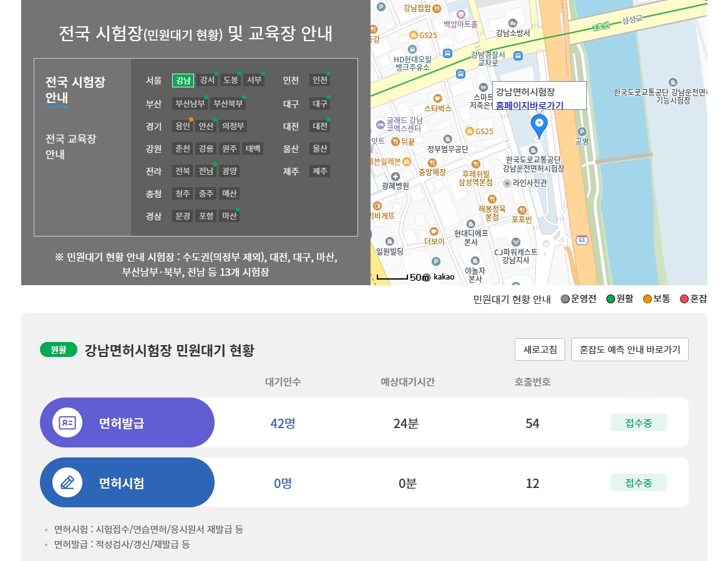Click the 스타벅스 cafe icon on map
728x561 pixels.
click(x=437, y=99)
